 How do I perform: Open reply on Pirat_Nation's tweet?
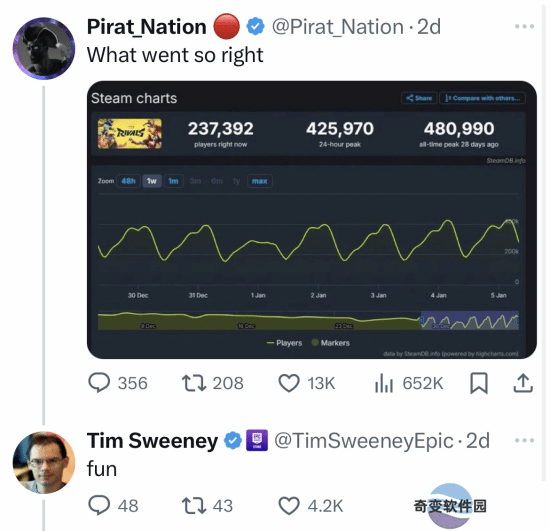[118, 383]
